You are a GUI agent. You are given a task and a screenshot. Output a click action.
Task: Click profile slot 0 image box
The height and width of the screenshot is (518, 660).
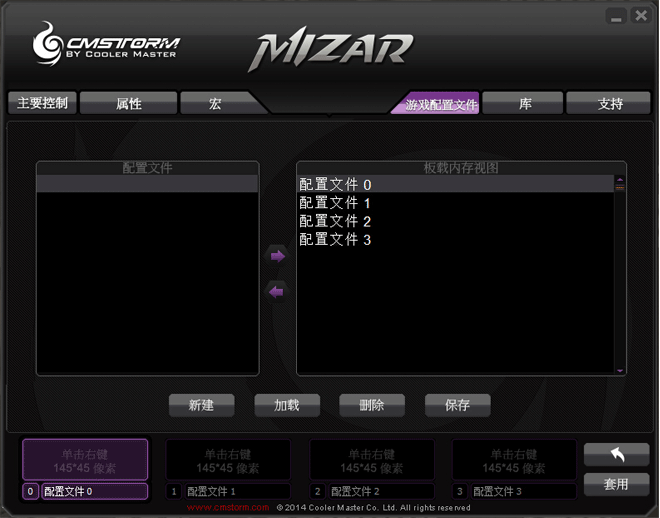coord(85,460)
